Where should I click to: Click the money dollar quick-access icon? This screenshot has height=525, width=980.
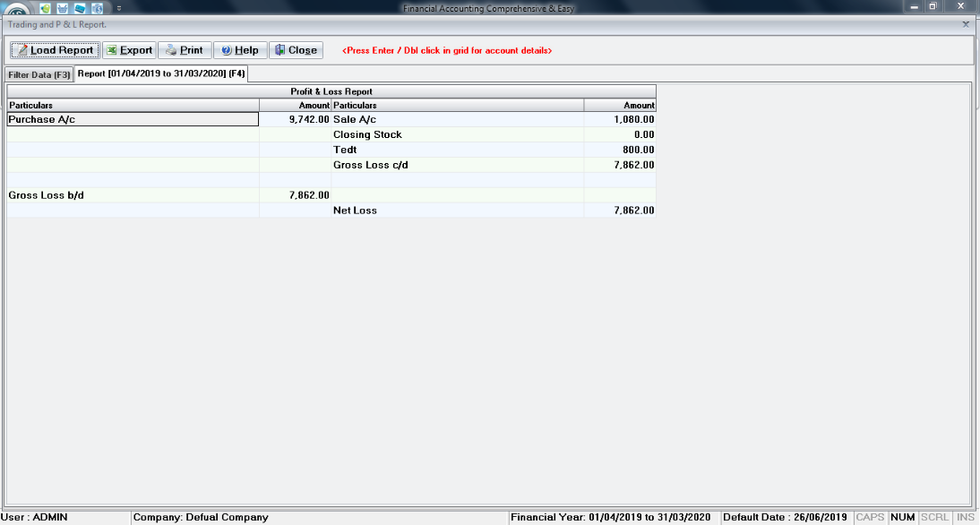(x=97, y=8)
